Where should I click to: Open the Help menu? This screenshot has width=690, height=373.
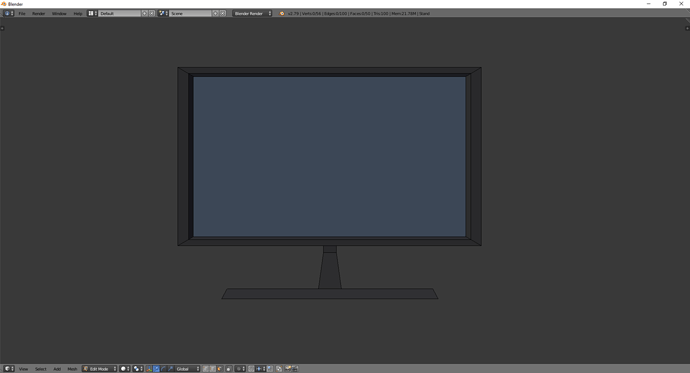[77, 13]
